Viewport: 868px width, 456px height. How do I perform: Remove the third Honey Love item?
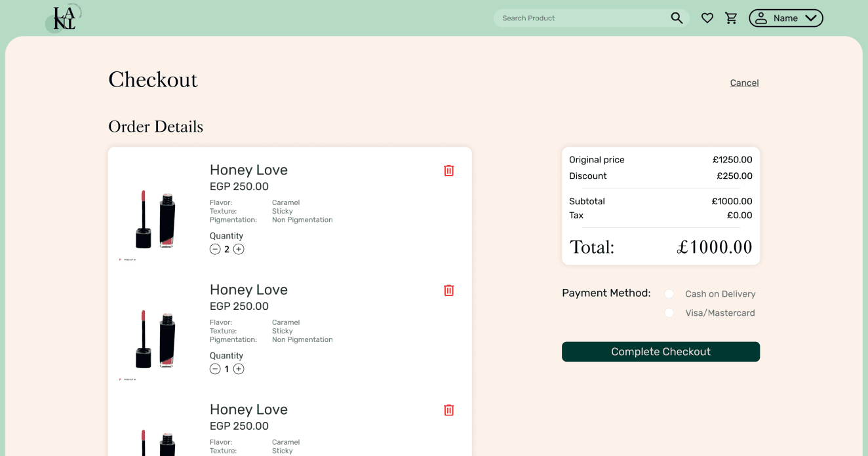coord(448,410)
